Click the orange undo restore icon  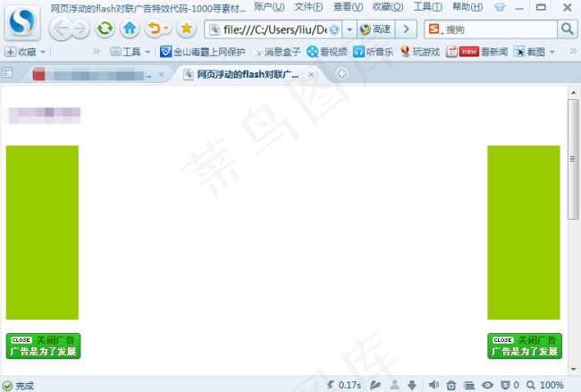155,29
